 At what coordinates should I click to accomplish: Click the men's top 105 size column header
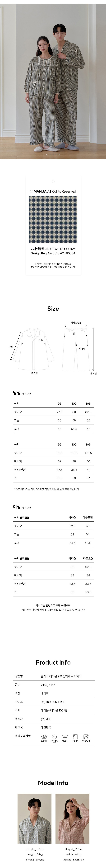click(x=88, y=403)
